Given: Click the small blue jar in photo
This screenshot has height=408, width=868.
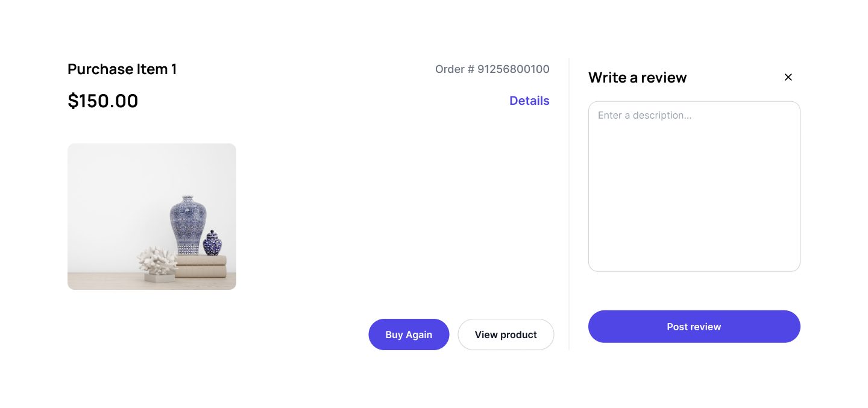Looking at the screenshot, I should 212,244.
